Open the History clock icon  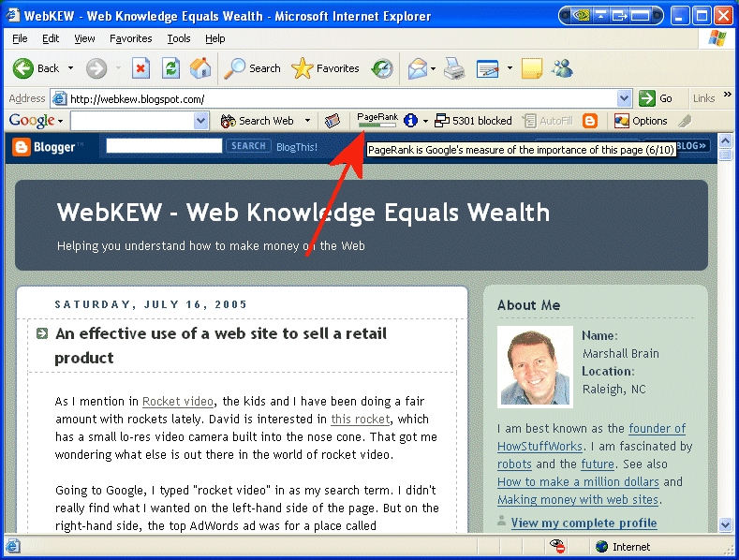coord(382,68)
